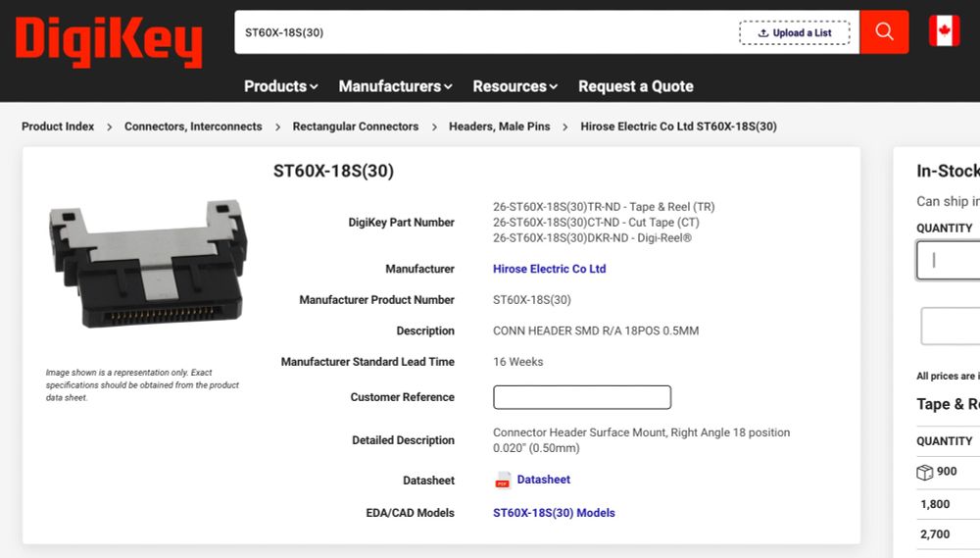Select the Tape & Reel part number text
Screen dimensions: 980x558
click(x=604, y=207)
